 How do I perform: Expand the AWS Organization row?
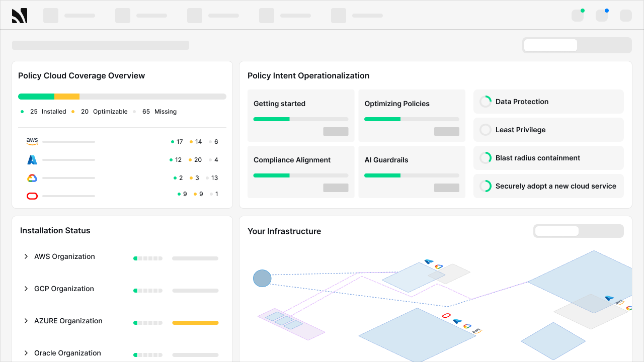click(26, 256)
